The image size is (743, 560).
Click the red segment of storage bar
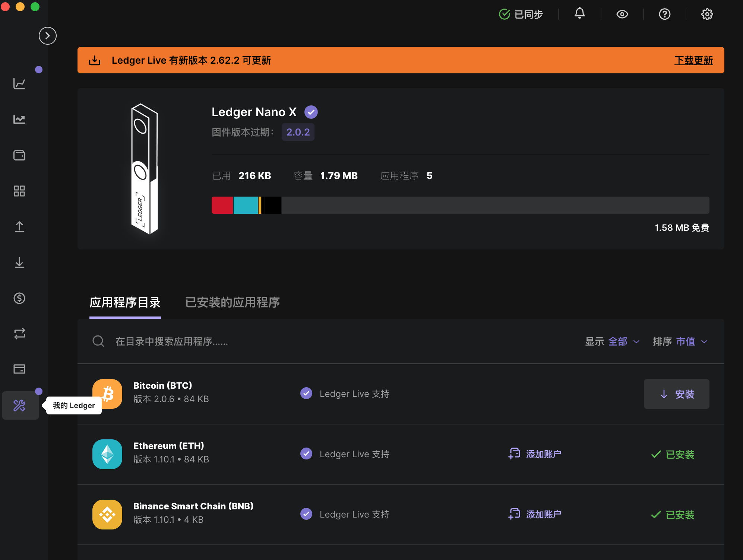click(222, 205)
